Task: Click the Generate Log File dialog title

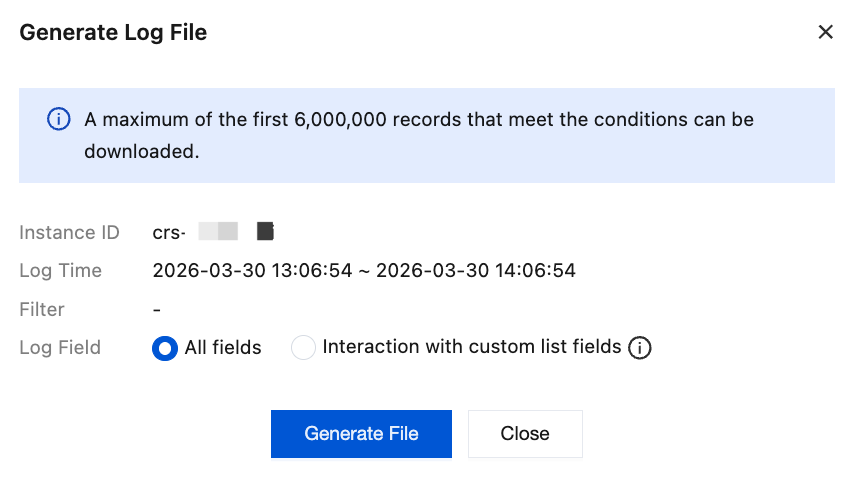Action: pos(113,32)
